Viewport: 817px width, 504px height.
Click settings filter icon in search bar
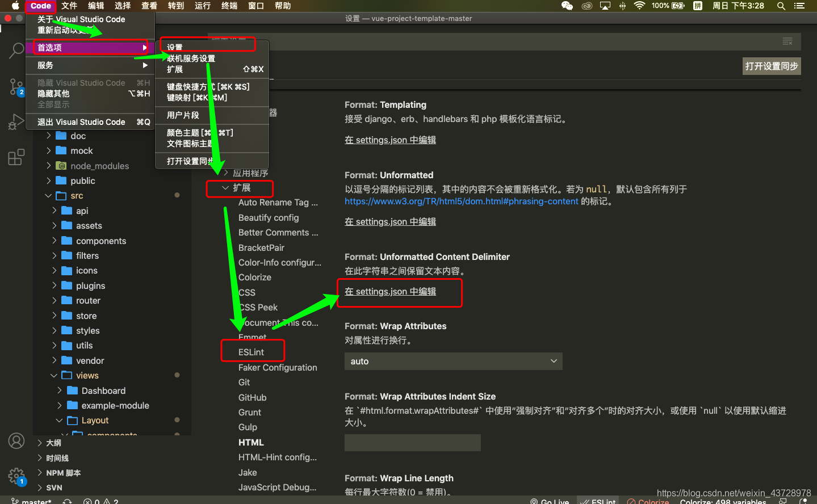pyautogui.click(x=787, y=41)
